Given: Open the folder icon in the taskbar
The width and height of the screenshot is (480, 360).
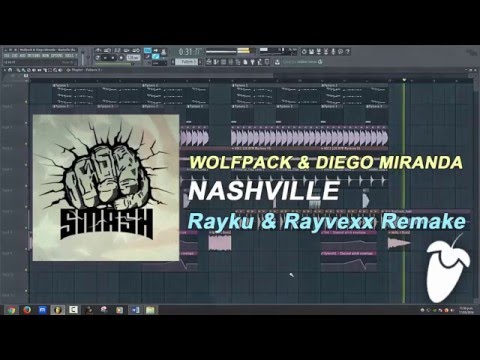Looking at the screenshot, I should [x=150, y=310].
